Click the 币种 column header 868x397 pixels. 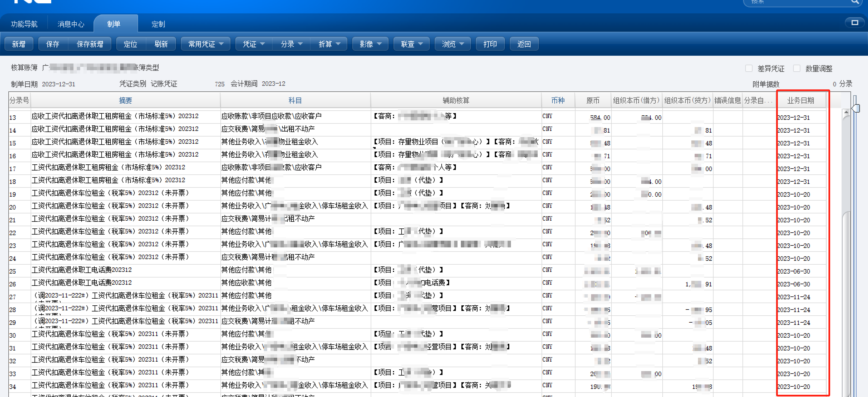pyautogui.click(x=558, y=100)
